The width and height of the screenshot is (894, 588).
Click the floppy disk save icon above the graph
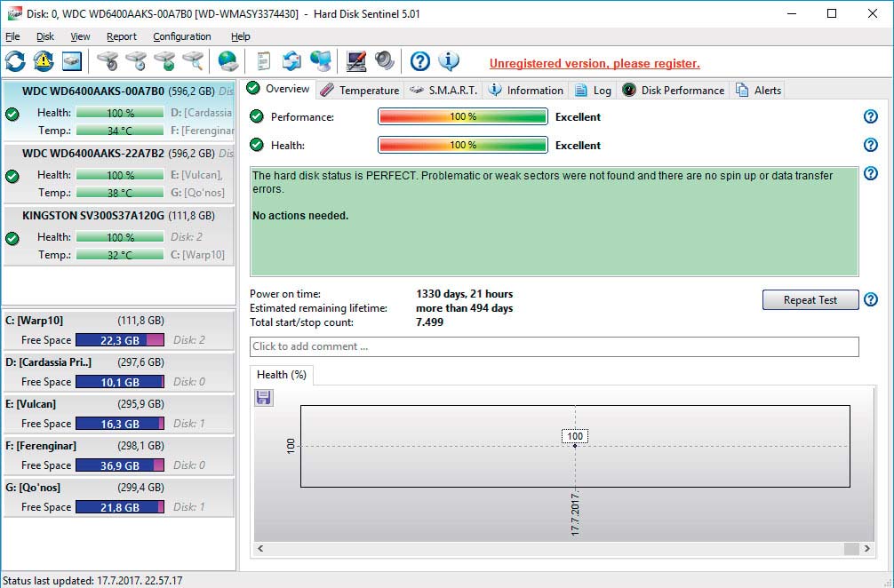263,397
